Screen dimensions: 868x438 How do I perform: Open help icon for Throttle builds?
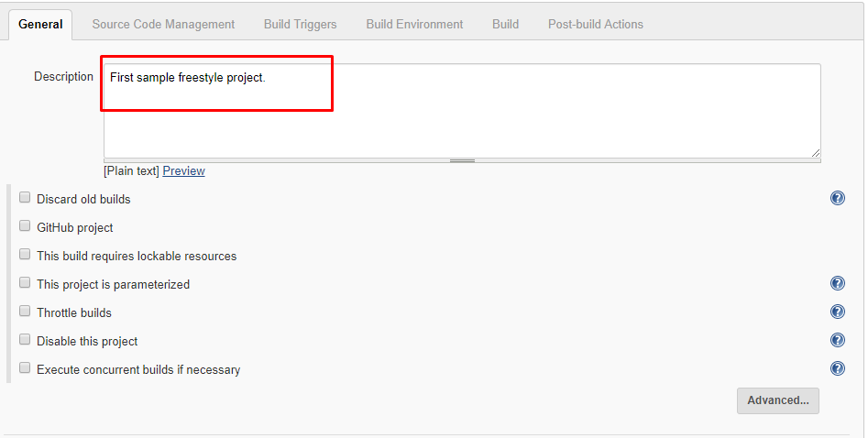click(x=837, y=312)
